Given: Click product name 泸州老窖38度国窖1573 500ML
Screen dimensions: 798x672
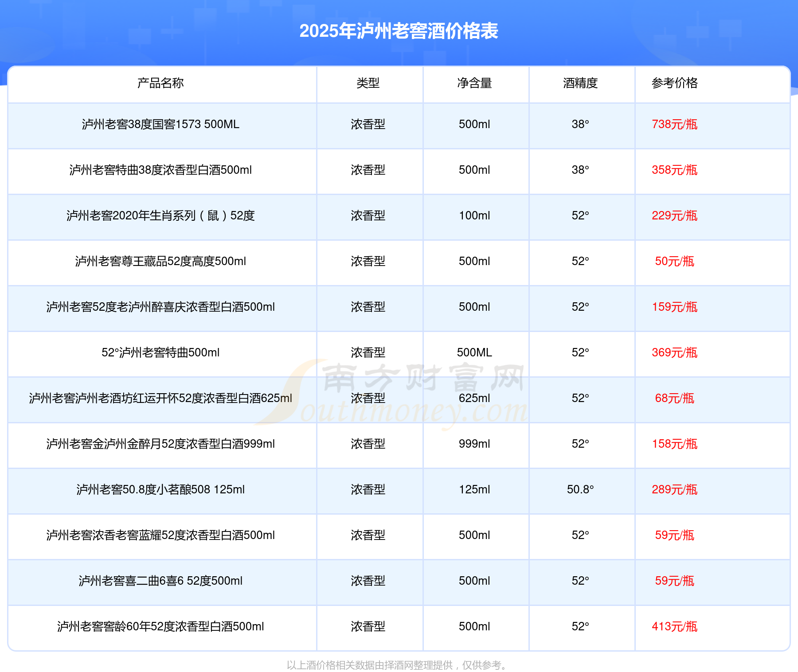Looking at the screenshot, I should click(x=160, y=124).
